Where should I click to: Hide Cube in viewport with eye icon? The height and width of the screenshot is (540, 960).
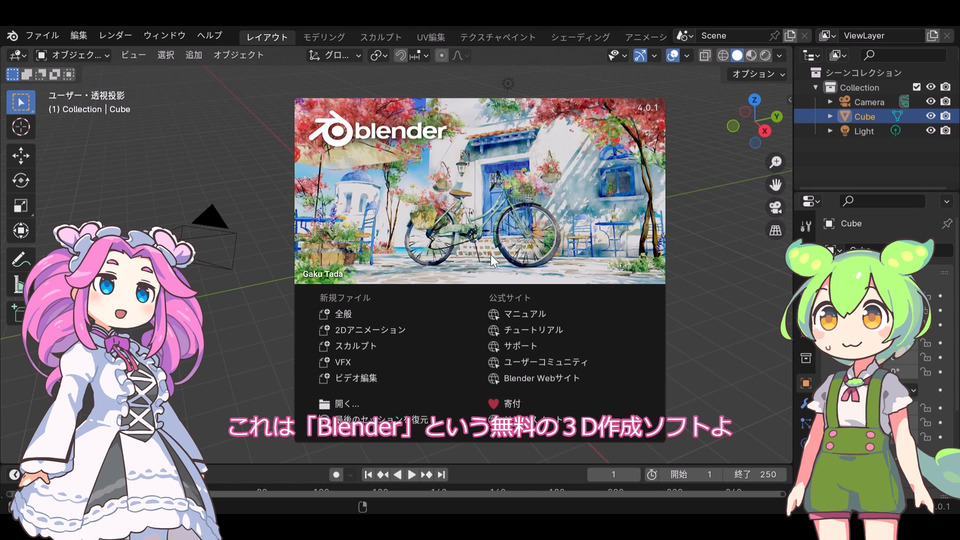click(x=931, y=116)
